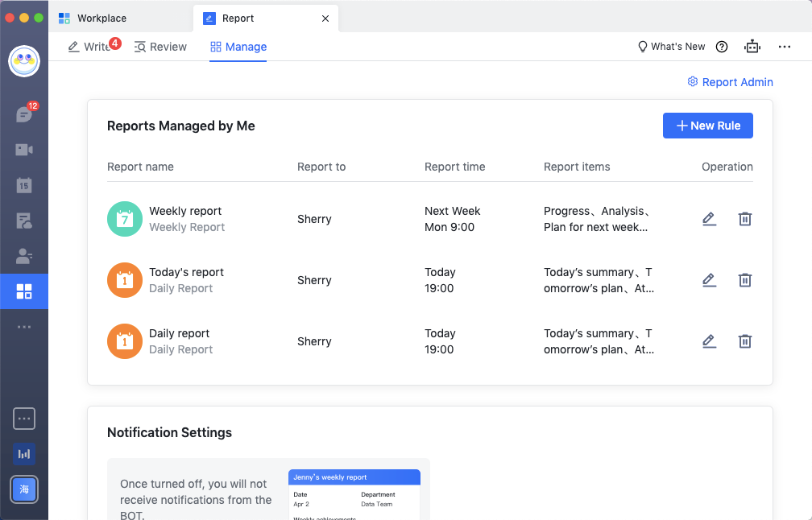Delete the Daily report rule
This screenshot has height=520, width=812.
(745, 340)
